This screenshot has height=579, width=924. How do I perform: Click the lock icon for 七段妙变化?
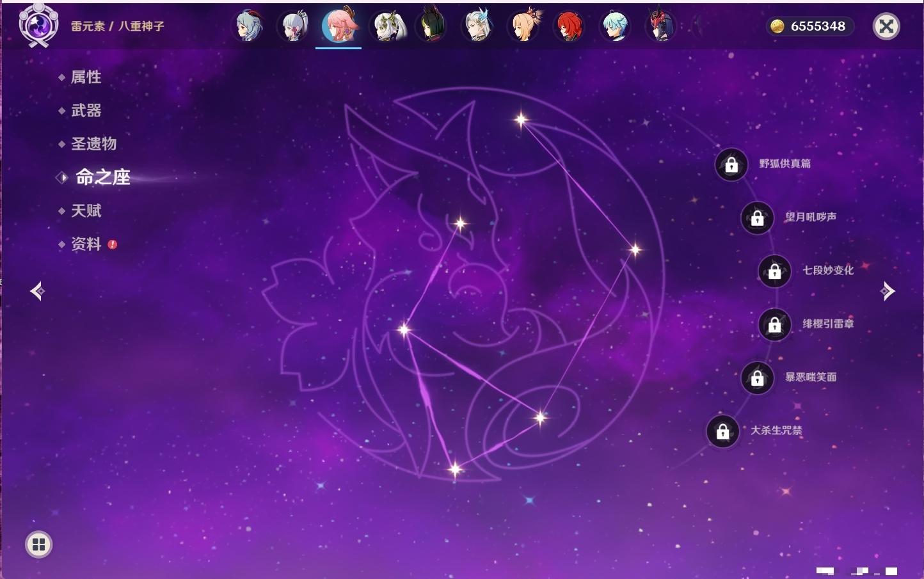774,271
